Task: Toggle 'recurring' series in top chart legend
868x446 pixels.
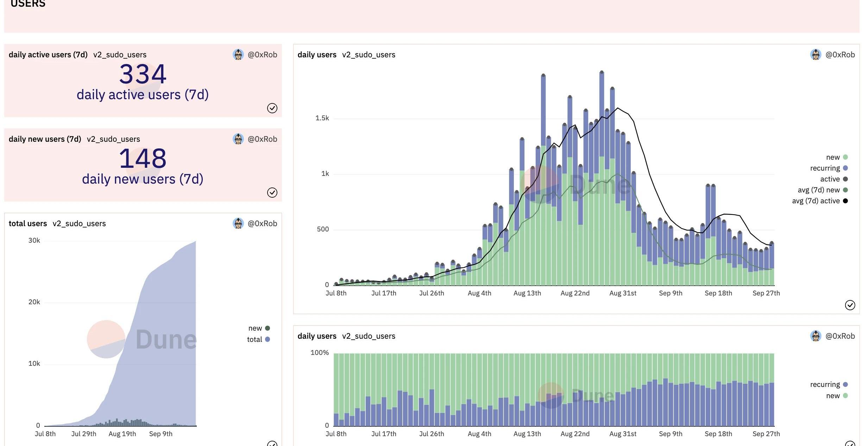Action: (825, 168)
